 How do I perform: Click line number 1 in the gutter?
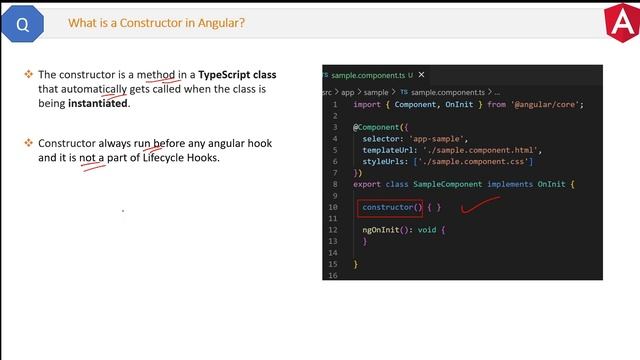coord(335,104)
